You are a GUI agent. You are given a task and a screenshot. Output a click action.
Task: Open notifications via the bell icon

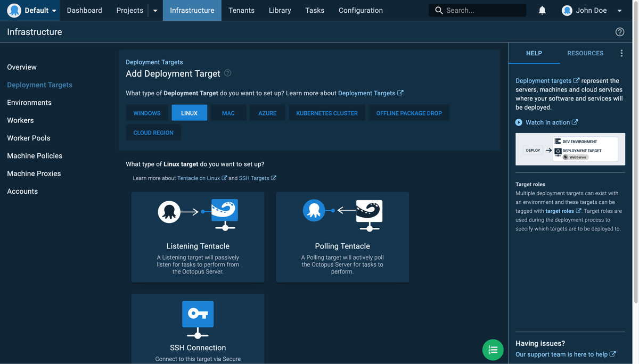(x=542, y=10)
